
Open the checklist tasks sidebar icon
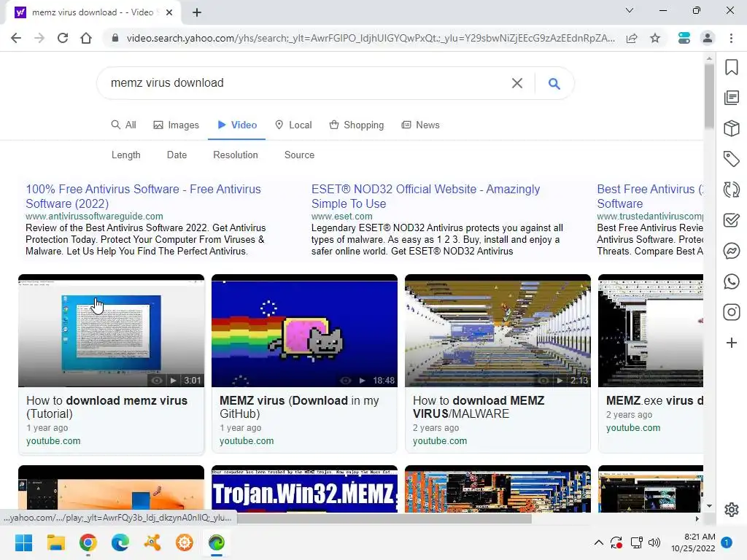(731, 220)
